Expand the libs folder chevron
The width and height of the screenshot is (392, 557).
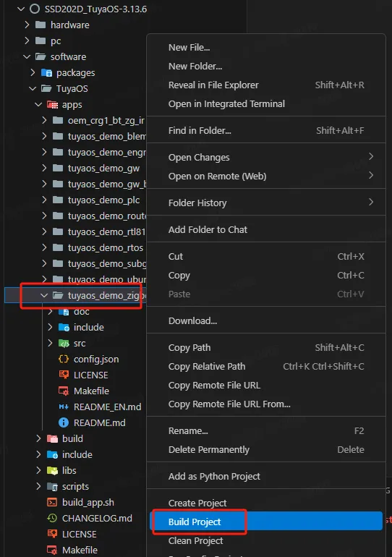[38, 470]
